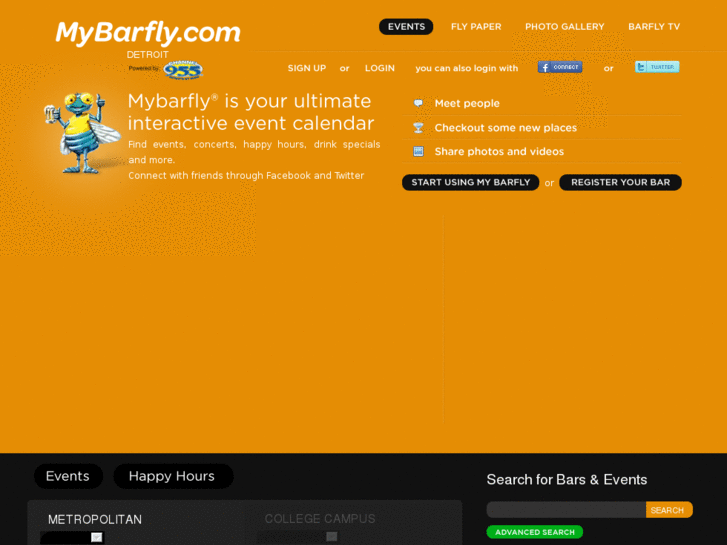727x545 pixels.
Task: Click the barfly mascot image
Action: click(82, 133)
